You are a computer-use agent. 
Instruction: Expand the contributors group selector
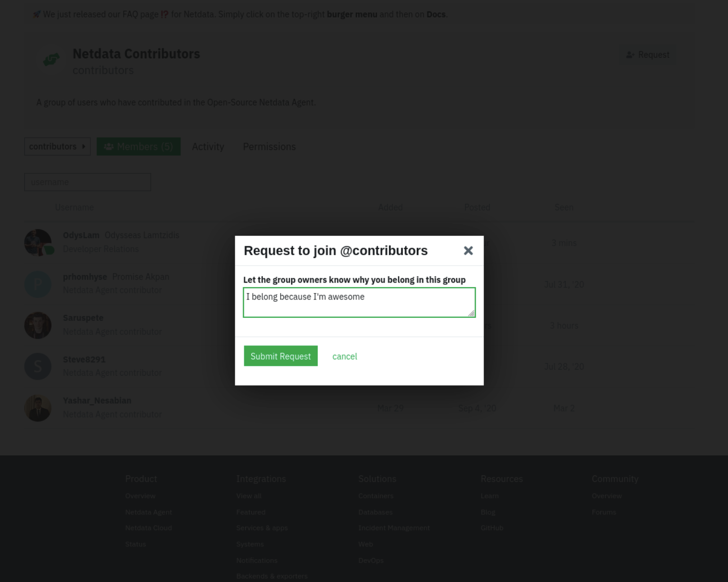[x=57, y=146]
